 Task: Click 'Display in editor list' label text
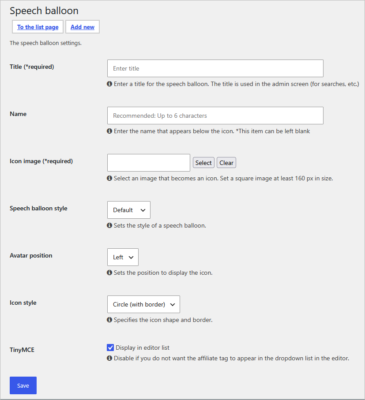(142, 348)
